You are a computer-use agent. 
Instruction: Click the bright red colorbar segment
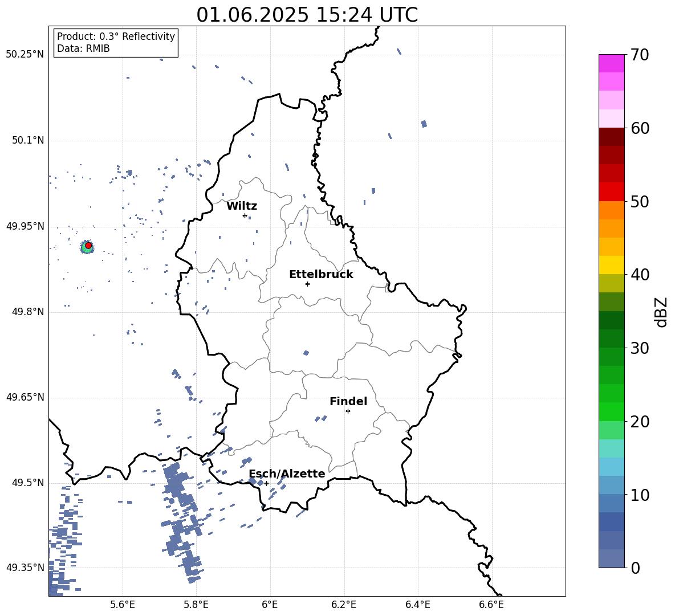click(611, 192)
